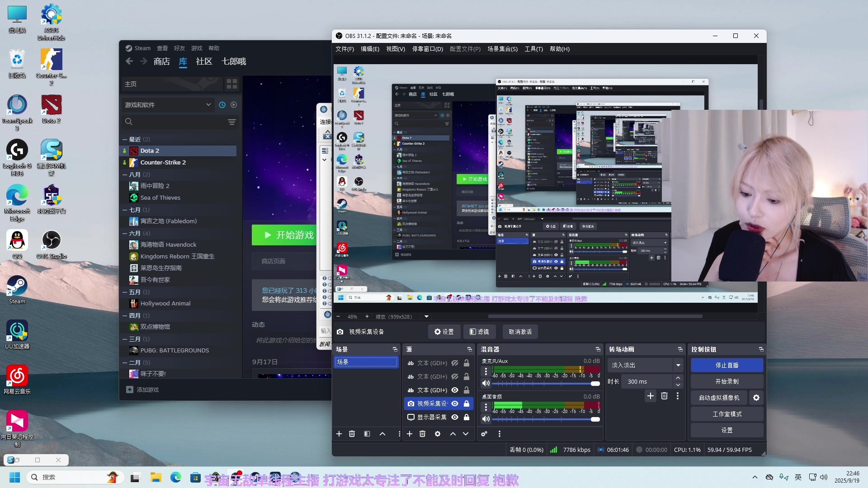Screen dimensions: 868x488
Task: Open 滤镜 filters for selected source
Action: pyautogui.click(x=480, y=332)
